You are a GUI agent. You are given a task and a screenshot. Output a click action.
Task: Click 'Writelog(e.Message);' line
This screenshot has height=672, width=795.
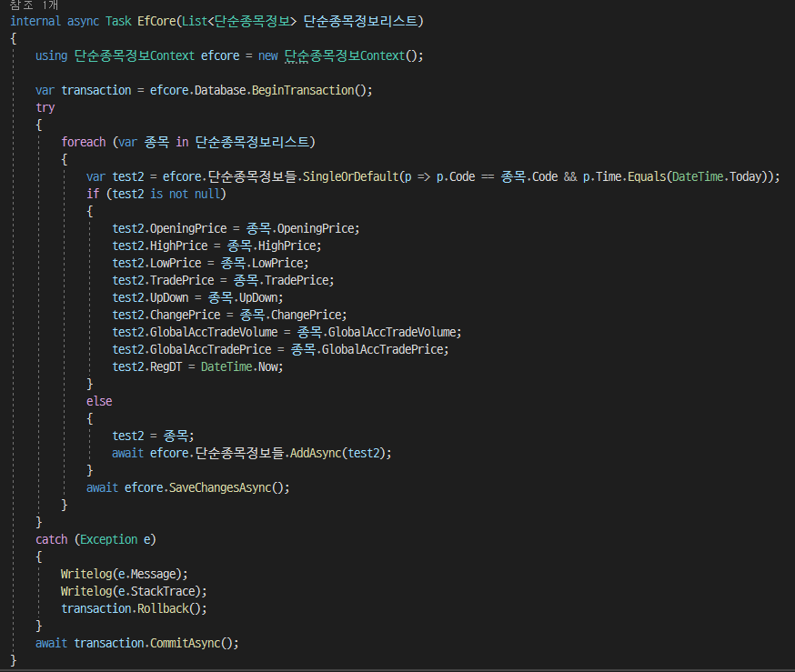click(x=125, y=574)
